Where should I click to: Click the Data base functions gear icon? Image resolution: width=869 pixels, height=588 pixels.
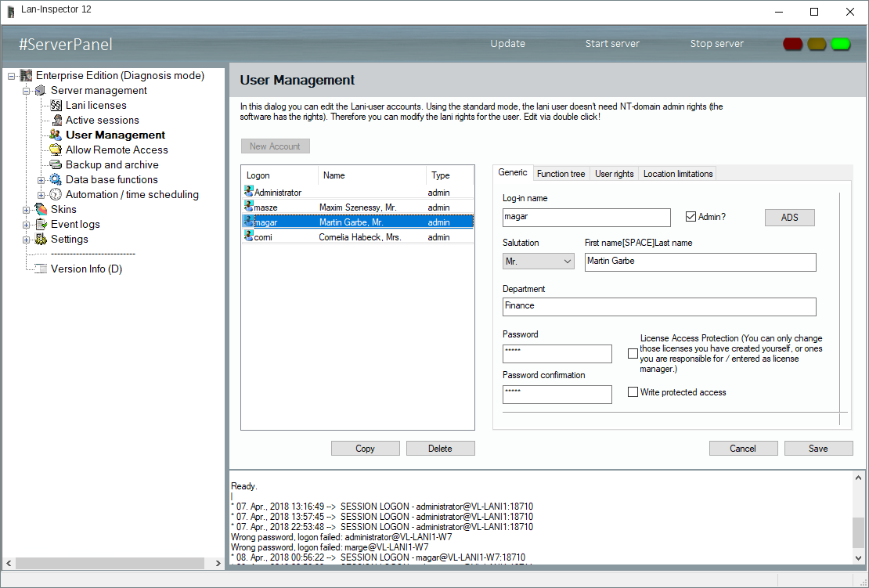click(x=56, y=179)
